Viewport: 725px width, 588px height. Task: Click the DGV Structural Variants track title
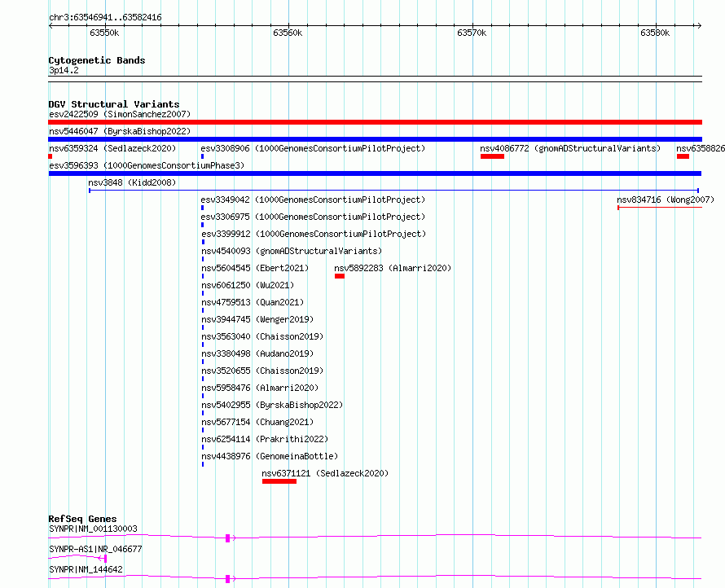(114, 104)
